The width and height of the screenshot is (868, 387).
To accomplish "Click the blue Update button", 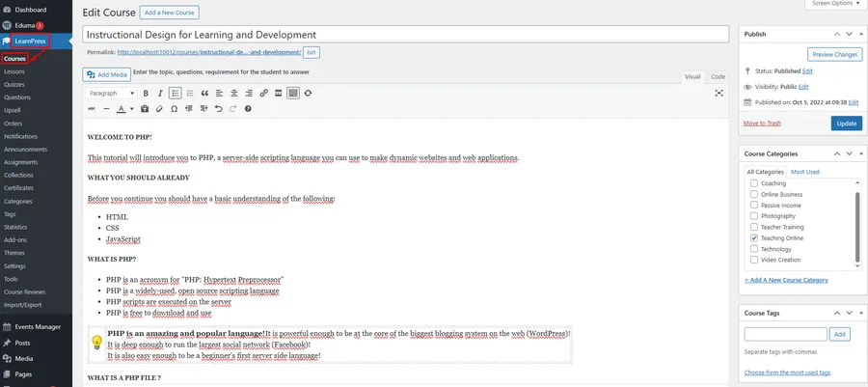I will click(846, 124).
